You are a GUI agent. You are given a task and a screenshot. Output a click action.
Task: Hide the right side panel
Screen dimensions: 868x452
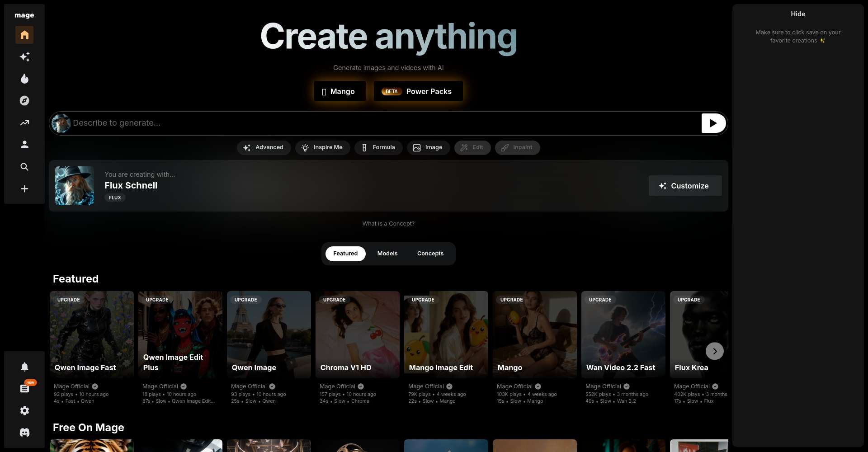[797, 14]
